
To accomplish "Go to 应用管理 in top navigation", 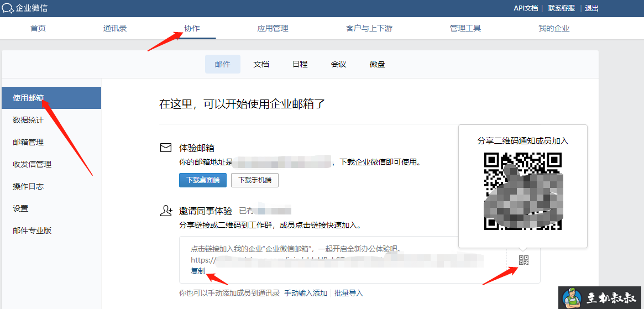I will 273,28.
